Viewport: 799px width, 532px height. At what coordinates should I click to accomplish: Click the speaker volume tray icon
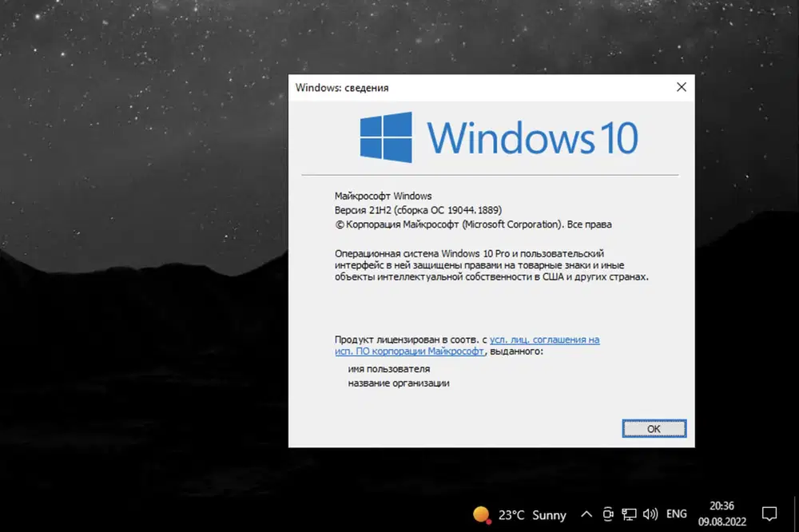coord(650,514)
